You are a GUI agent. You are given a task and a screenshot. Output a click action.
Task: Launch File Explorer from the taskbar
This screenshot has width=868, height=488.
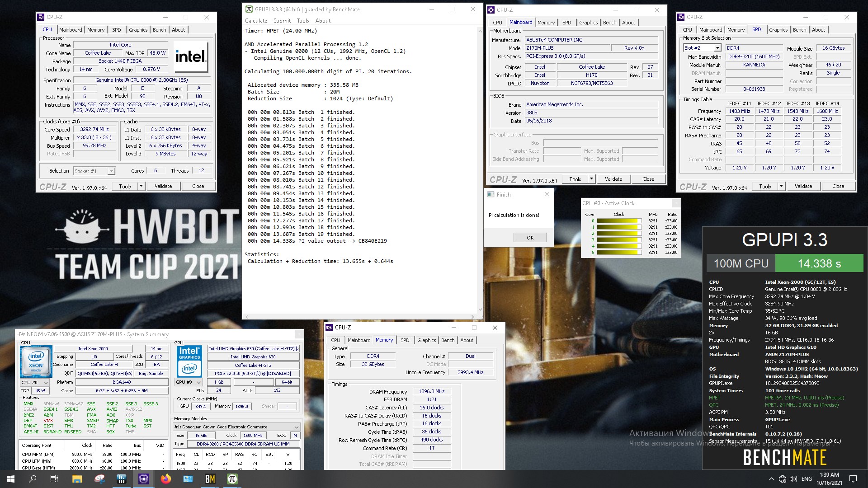(x=77, y=479)
